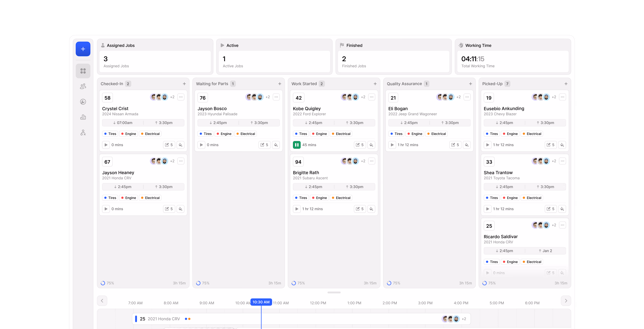Open more options menu on job 67 card
The height and width of the screenshot is (329, 644).
[181, 161]
